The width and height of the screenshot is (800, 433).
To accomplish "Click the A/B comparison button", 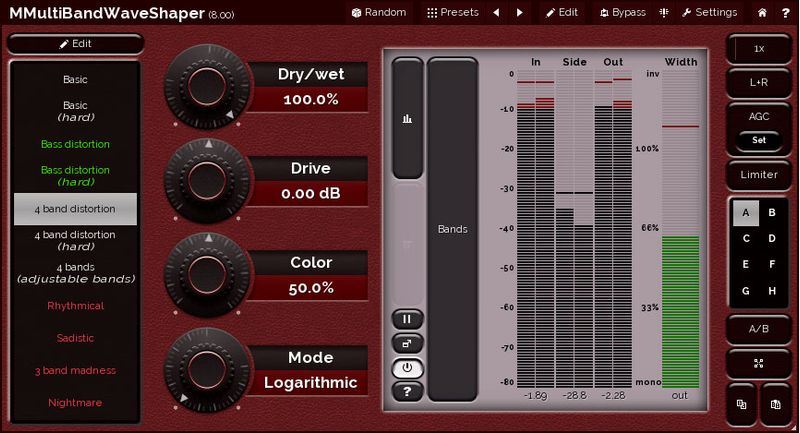I will pyautogui.click(x=759, y=329).
